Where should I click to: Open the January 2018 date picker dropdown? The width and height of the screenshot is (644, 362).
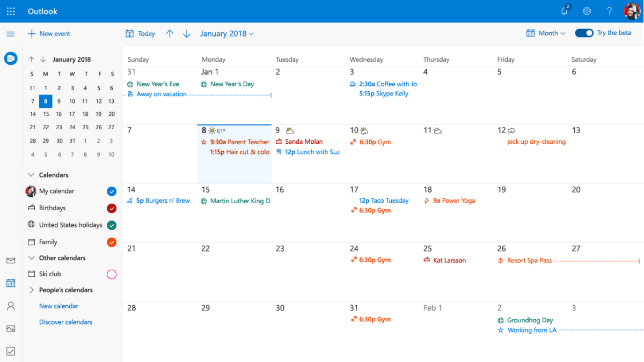tap(226, 33)
